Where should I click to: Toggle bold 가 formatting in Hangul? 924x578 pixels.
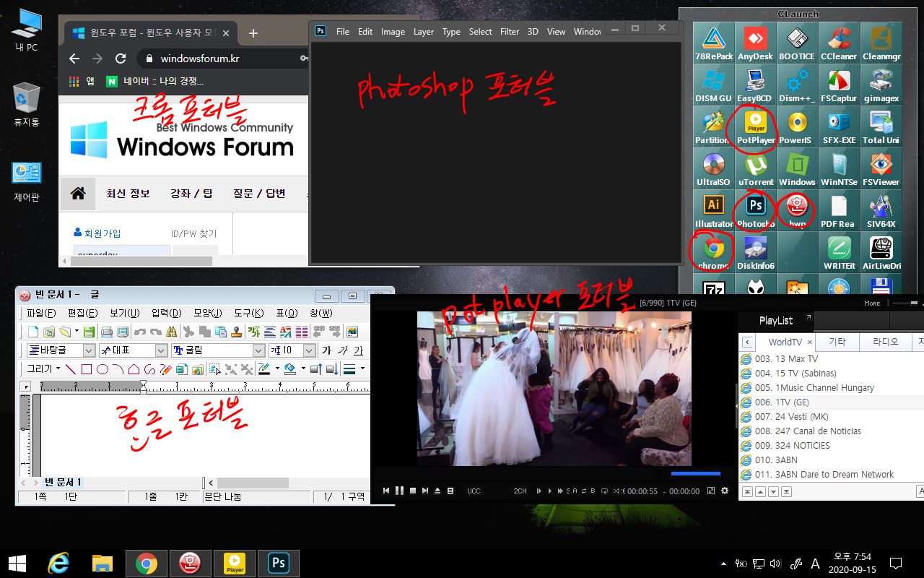[326, 350]
